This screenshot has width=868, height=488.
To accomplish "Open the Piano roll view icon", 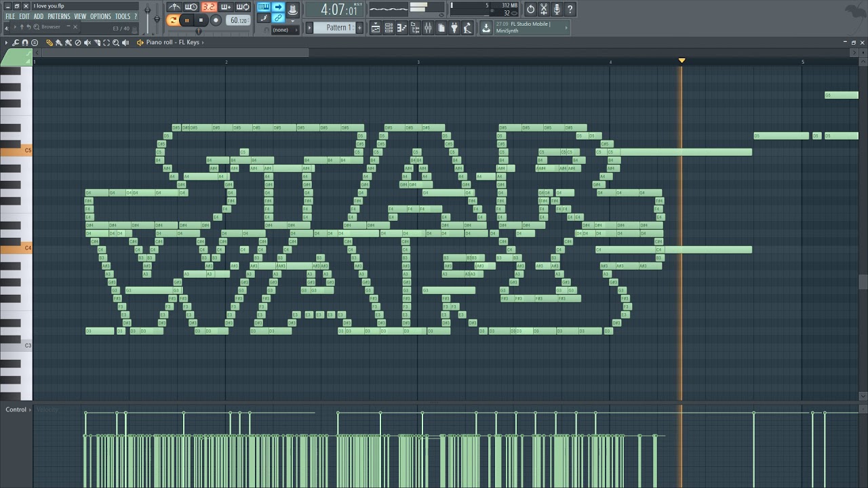I will point(401,28).
